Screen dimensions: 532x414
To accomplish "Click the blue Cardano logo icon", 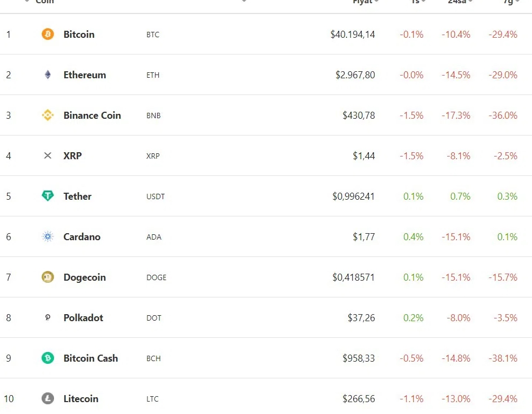I will click(48, 237).
